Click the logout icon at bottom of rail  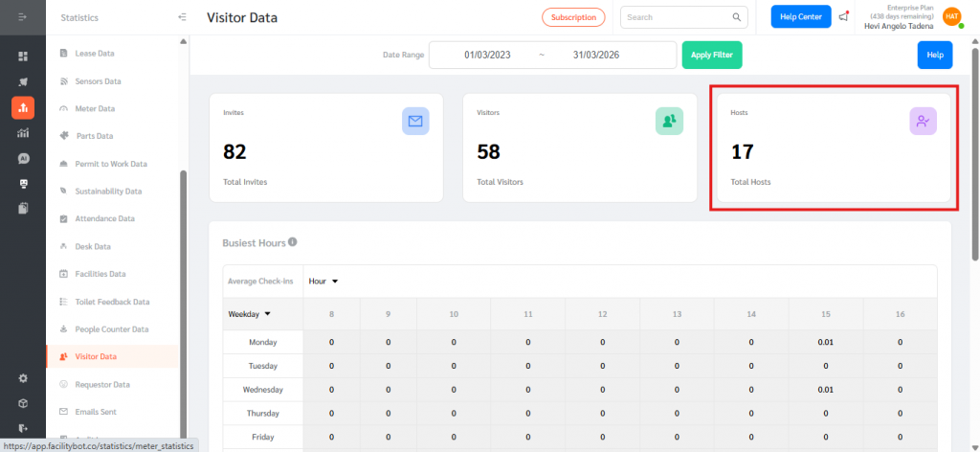tap(23, 428)
